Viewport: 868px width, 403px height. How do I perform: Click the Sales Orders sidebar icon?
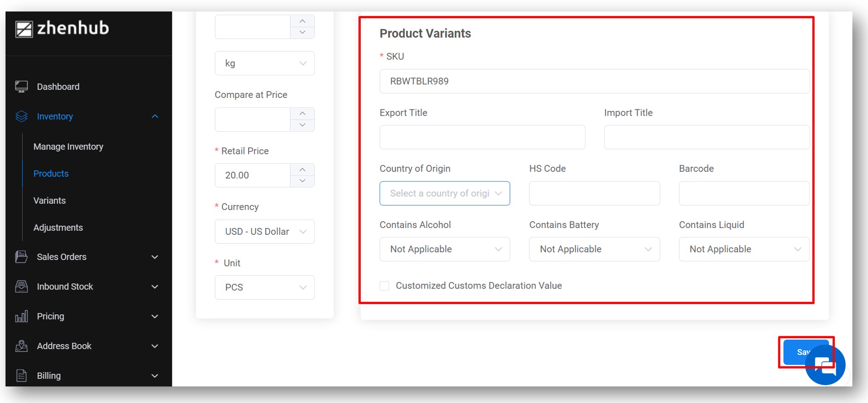pyautogui.click(x=21, y=257)
